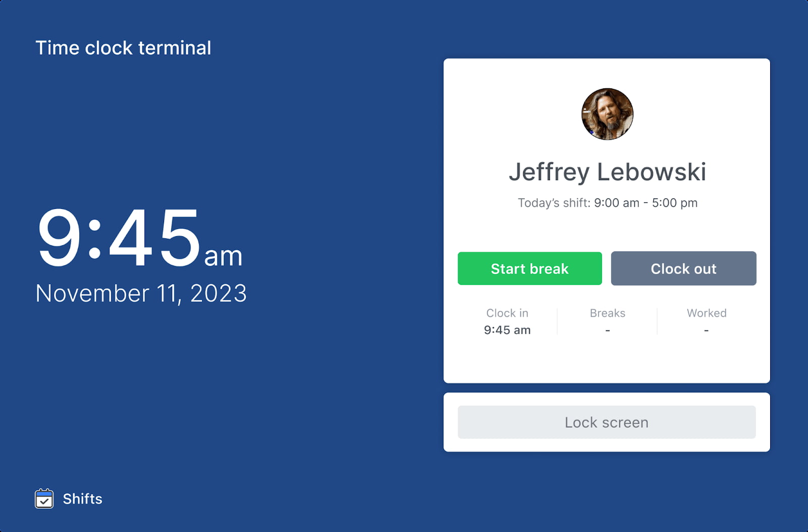Click the Lock screen panel
The width and height of the screenshot is (808, 532).
606,422
